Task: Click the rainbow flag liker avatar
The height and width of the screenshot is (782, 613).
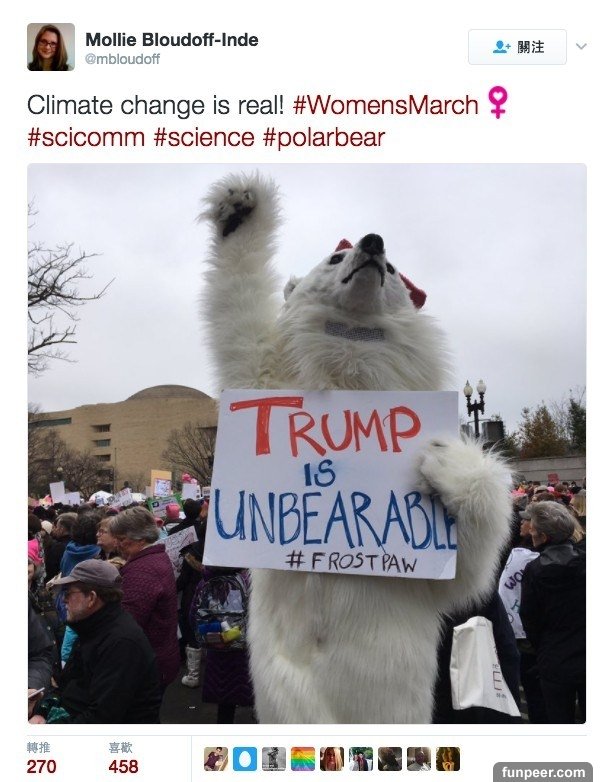Action: pos(303,759)
